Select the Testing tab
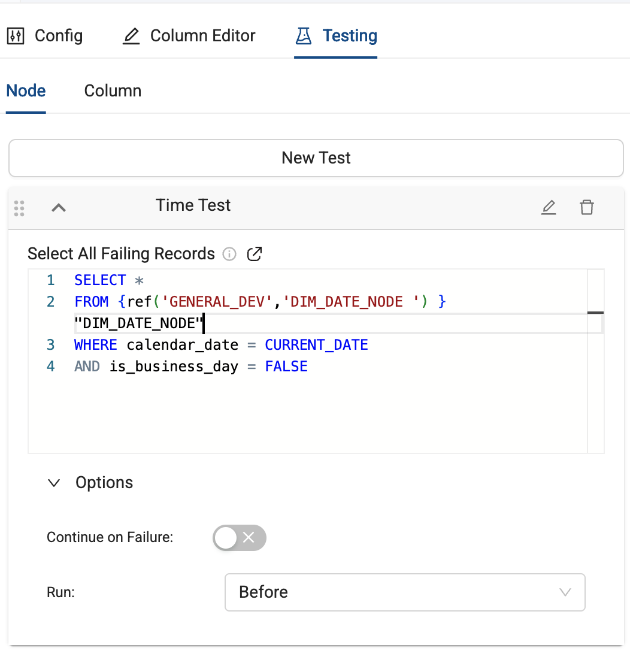 336,36
